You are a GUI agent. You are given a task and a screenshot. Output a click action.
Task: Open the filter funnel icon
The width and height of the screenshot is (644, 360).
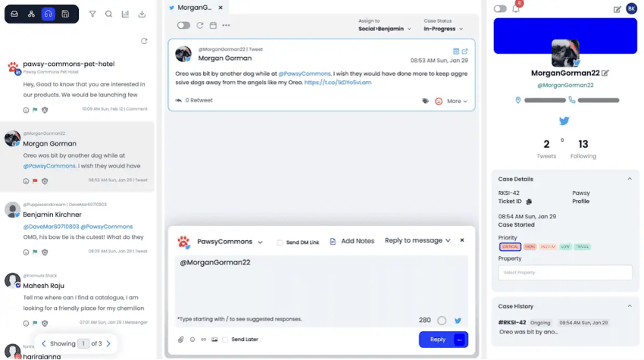92,14
